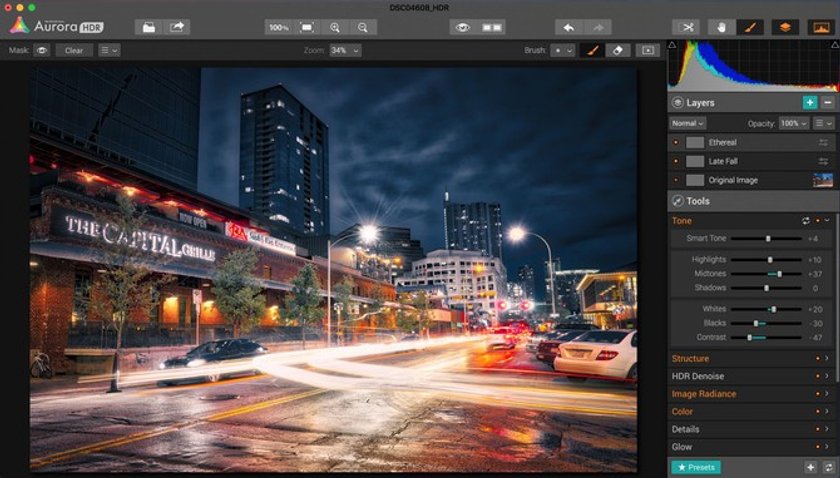
Task: Click the Original Image layer thumbnail
Action: click(x=823, y=180)
